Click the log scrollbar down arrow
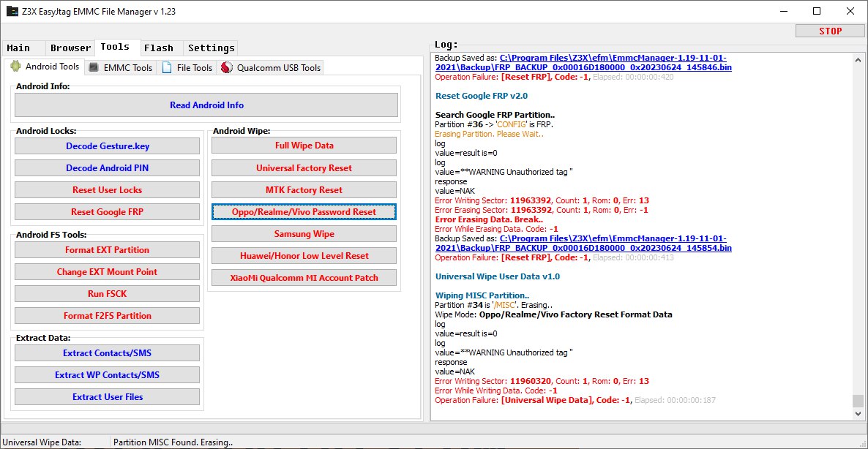This screenshot has width=868, height=449. [x=858, y=413]
